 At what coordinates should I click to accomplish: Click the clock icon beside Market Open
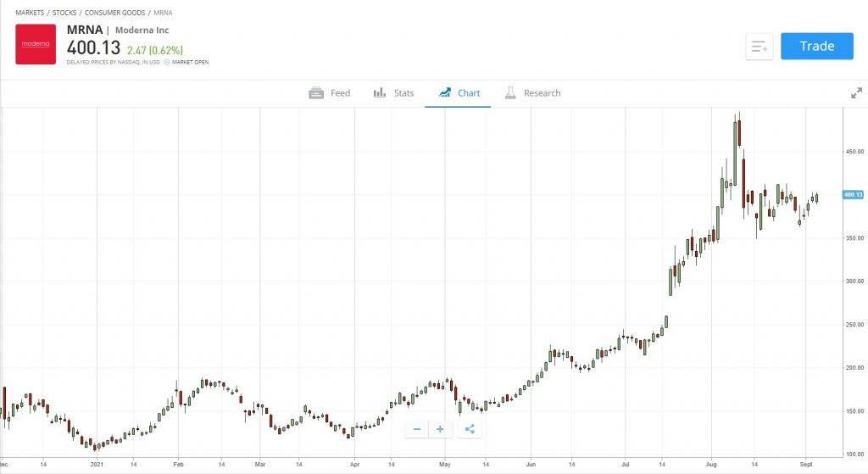click(x=167, y=62)
